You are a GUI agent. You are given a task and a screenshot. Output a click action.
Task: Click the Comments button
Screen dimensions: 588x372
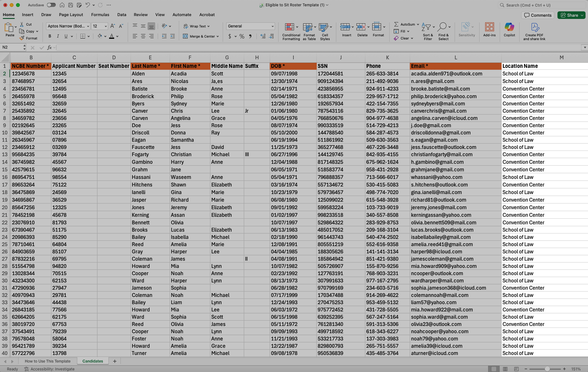[x=538, y=15]
